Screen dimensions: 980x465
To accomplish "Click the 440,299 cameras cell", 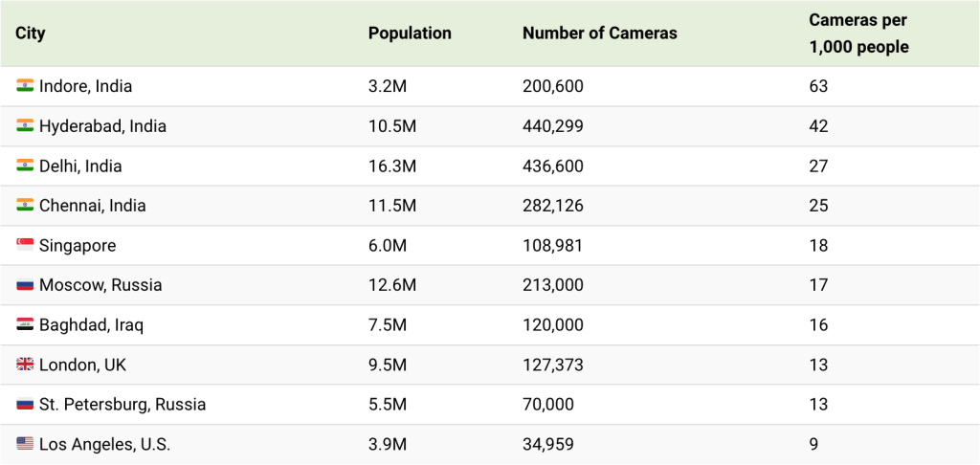I will (553, 126).
